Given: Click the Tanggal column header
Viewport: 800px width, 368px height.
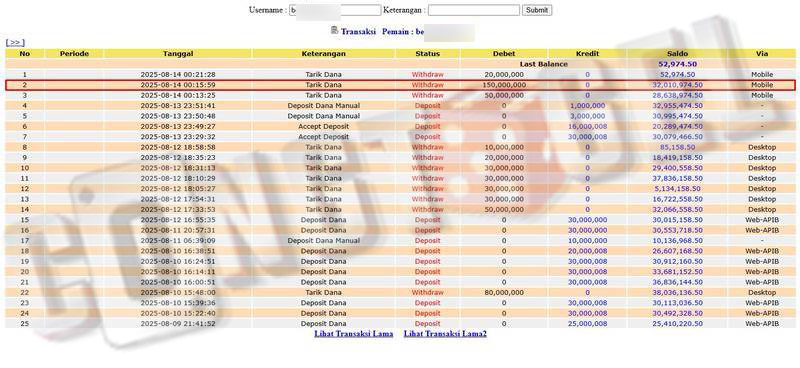Looking at the screenshot, I should tap(178, 54).
